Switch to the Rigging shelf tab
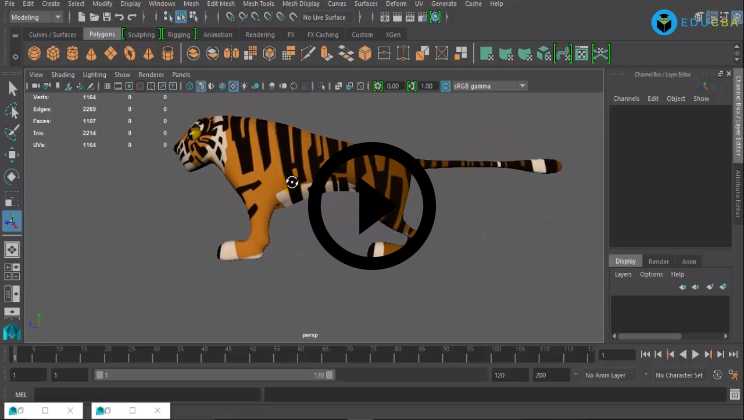Viewport: 744px width, 420px height. 178,34
